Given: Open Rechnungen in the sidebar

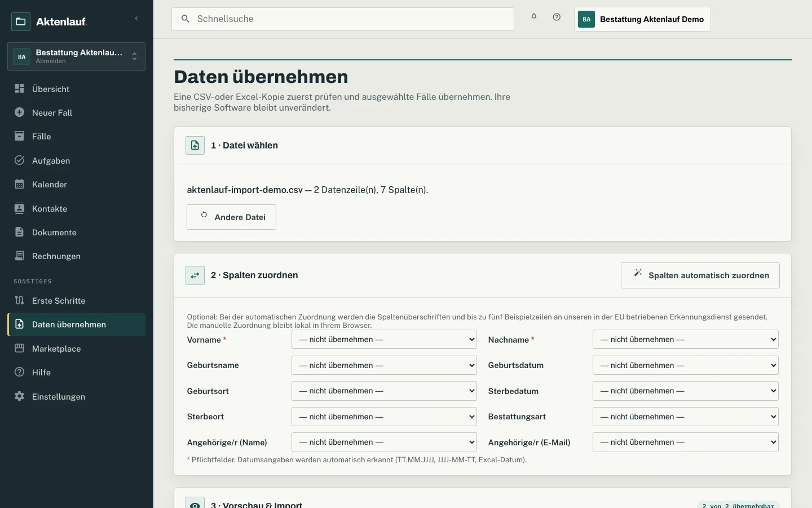Looking at the screenshot, I should (76, 256).
